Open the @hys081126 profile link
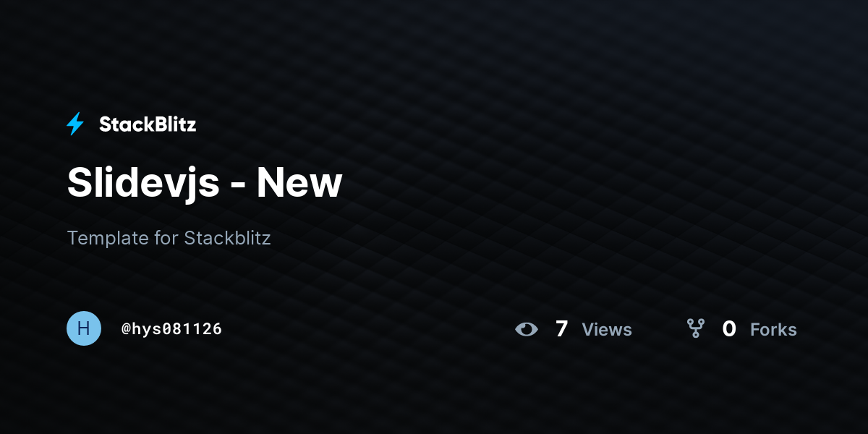This screenshot has width=868, height=434. [x=171, y=329]
